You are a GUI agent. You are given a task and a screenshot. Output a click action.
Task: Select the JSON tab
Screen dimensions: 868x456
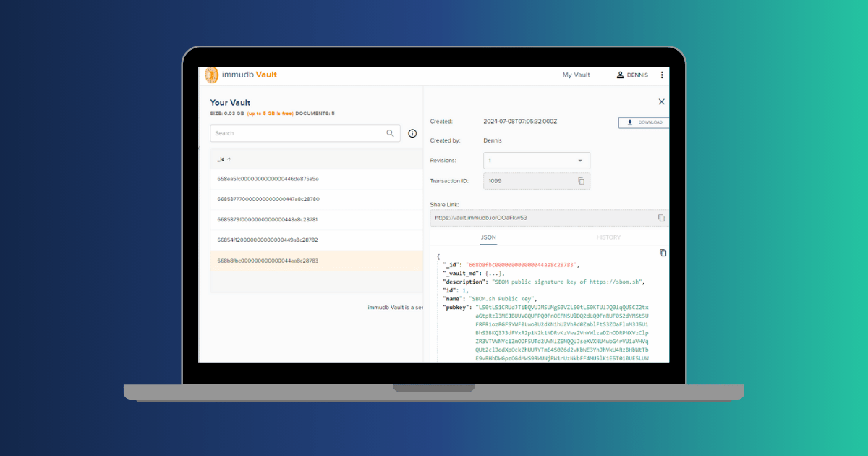pyautogui.click(x=488, y=237)
